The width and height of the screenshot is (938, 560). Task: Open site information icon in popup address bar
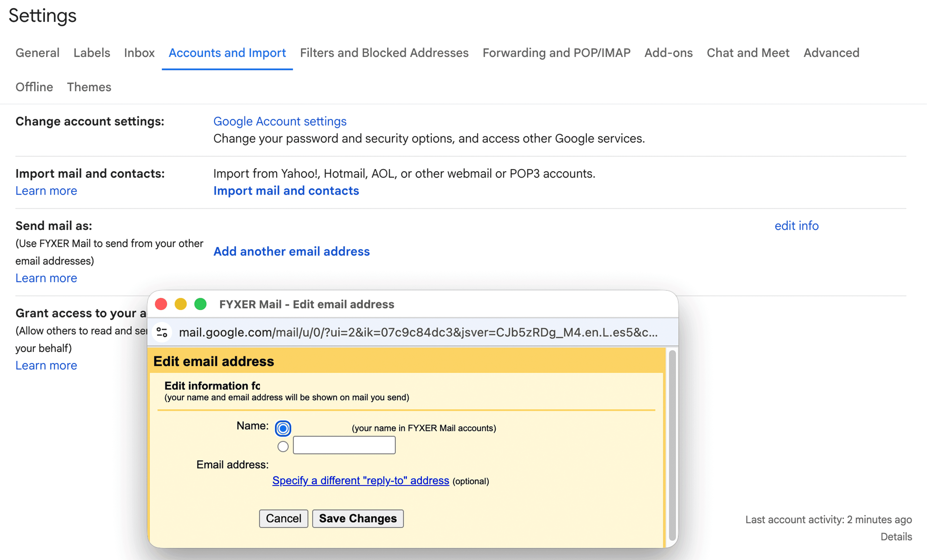coord(162,332)
